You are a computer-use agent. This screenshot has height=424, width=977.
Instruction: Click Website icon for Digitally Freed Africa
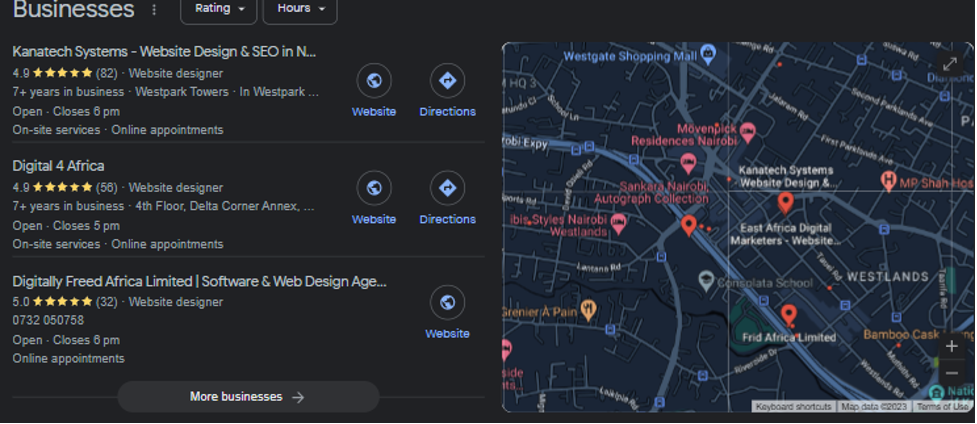coord(447,302)
